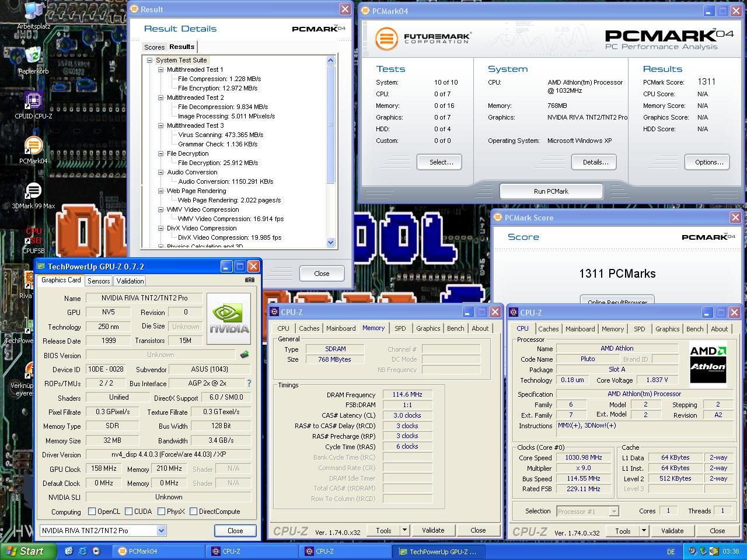Click the driver version field in GPU-Z
Image resolution: width=747 pixels, height=560 pixels.
pyautogui.click(x=169, y=454)
